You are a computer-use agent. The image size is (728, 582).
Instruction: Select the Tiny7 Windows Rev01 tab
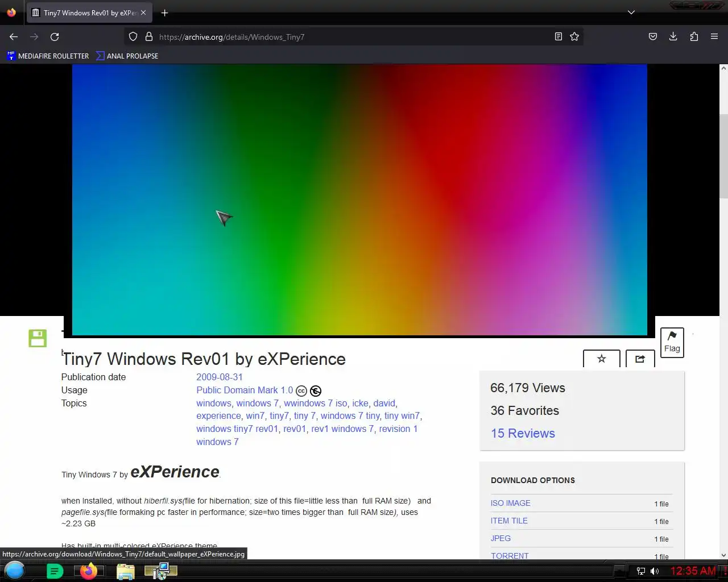tap(89, 13)
